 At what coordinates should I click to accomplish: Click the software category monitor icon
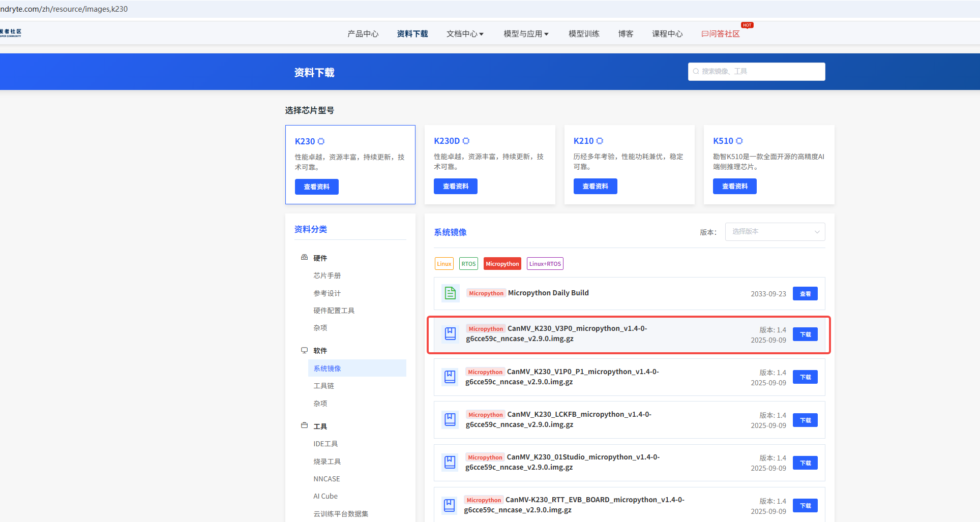[x=304, y=350]
